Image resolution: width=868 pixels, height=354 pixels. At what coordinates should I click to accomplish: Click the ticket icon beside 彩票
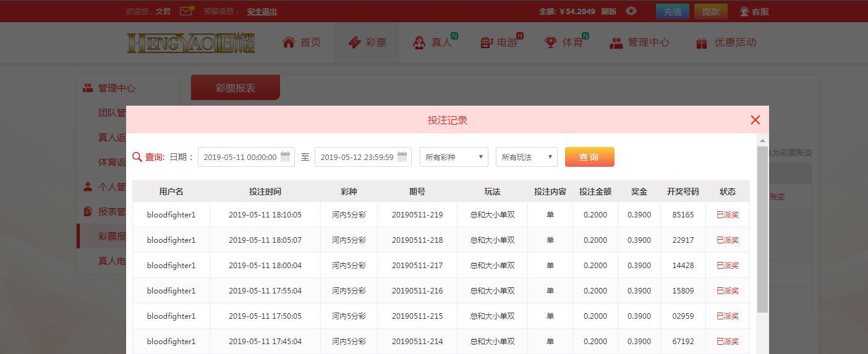[x=354, y=43]
